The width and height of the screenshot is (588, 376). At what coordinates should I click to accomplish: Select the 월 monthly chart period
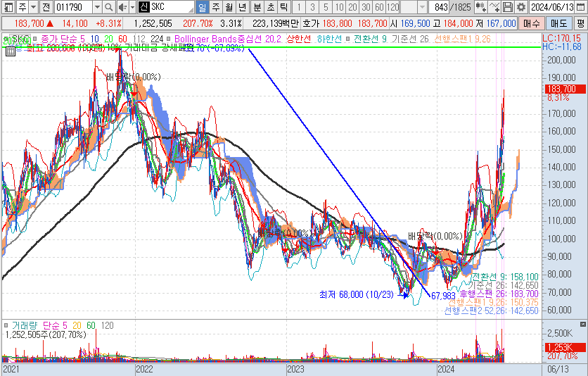(x=229, y=7)
